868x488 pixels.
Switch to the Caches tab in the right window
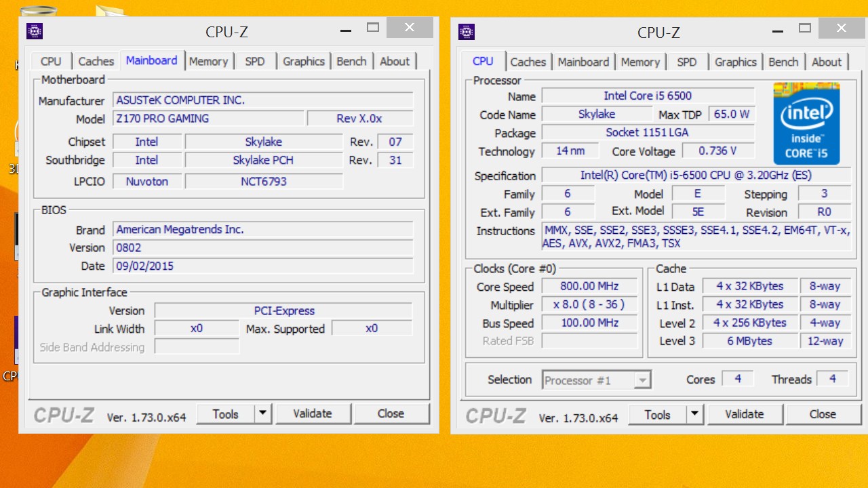pos(528,62)
